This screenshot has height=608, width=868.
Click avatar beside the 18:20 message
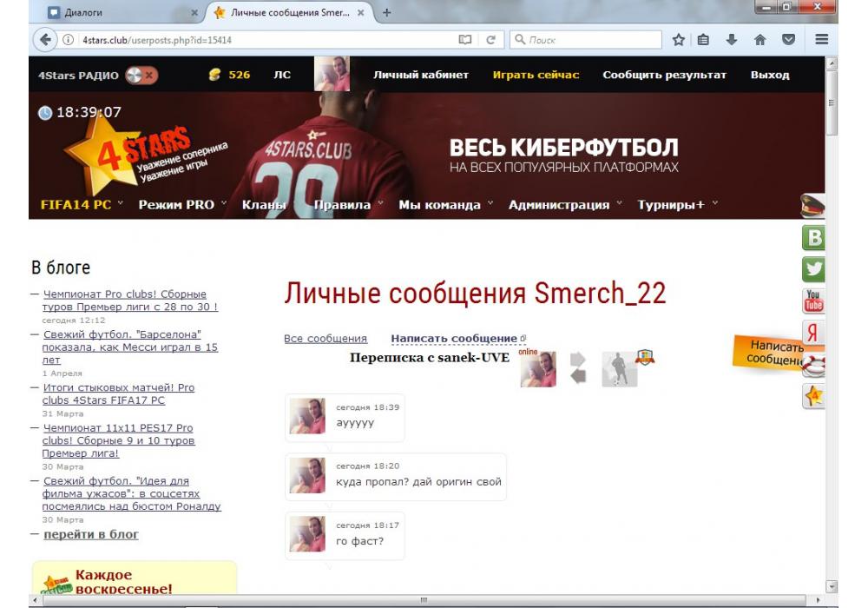tap(307, 475)
